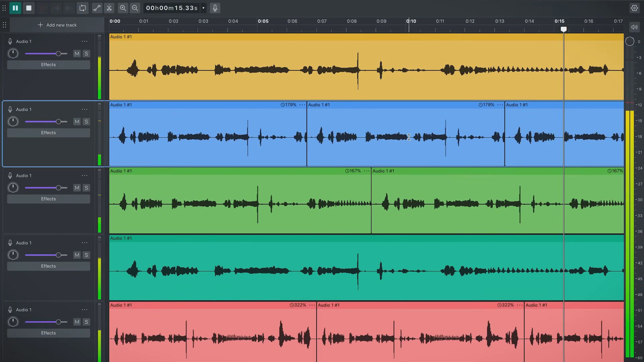This screenshot has width=644, height=362.
Task: Click the microphone record icon in toolbar
Action: point(215,8)
